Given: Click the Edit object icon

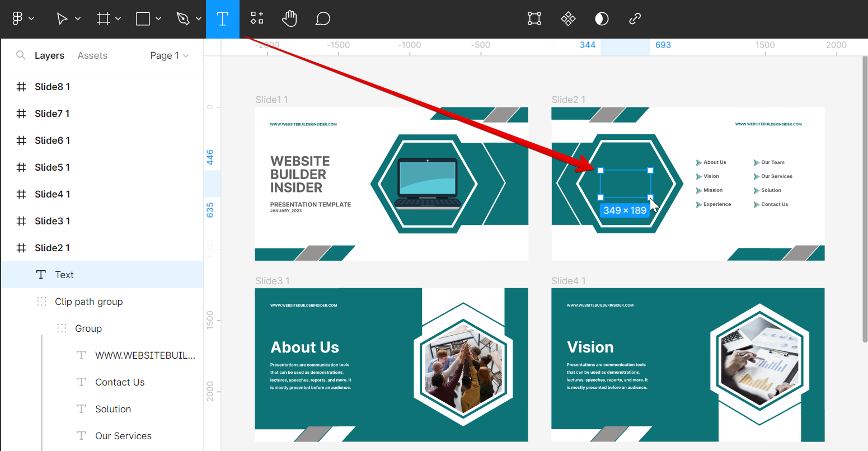Looking at the screenshot, I should pos(534,19).
